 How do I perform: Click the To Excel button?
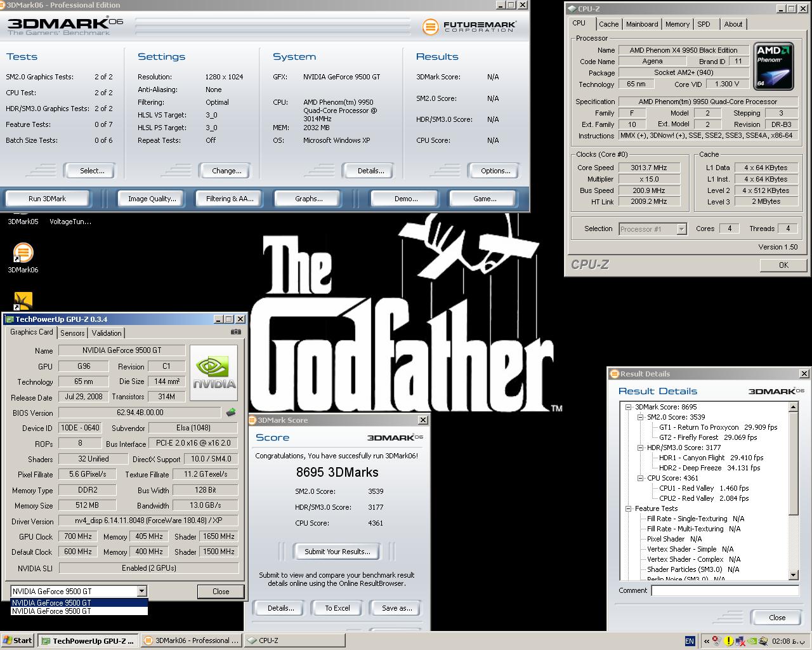[337, 608]
